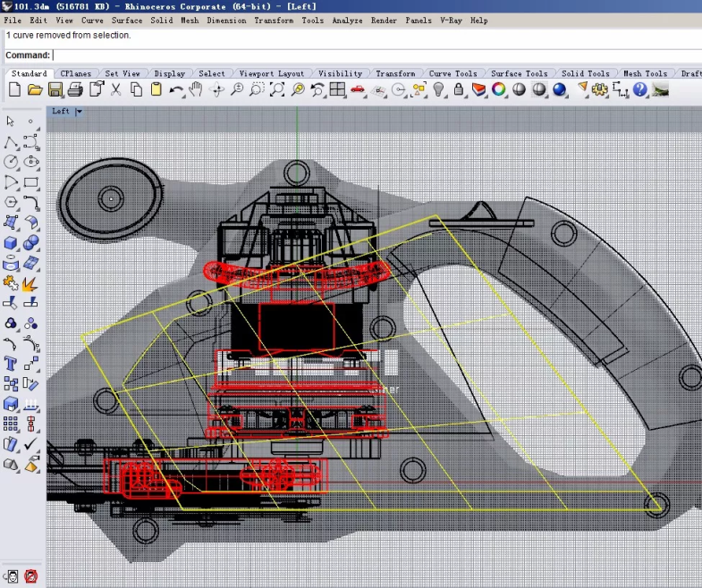
Task: Click the Print icon in Standard toolbar
Action: click(x=75, y=89)
